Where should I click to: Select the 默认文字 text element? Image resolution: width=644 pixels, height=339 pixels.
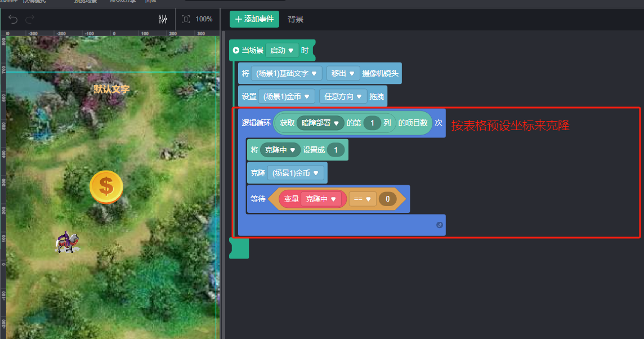(111, 89)
